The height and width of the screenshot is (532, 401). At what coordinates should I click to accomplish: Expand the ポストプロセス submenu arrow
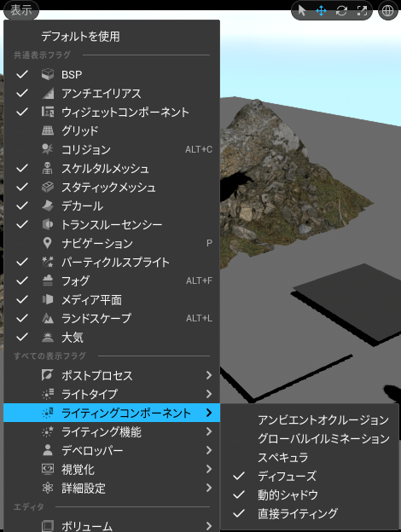209,375
